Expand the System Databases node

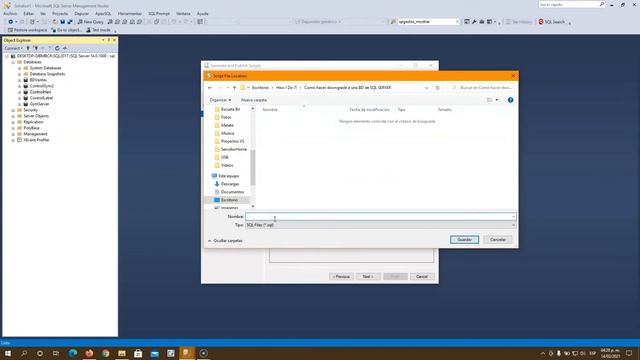pos(19,68)
